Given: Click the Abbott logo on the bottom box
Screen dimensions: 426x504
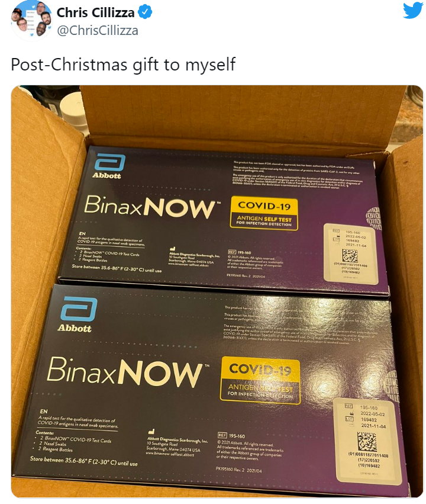Looking at the screenshot, I should [x=77, y=314].
